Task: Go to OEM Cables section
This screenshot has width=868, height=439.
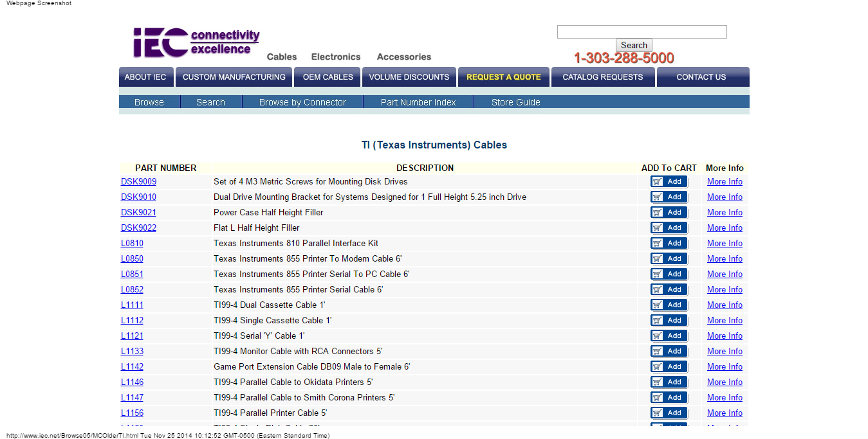Action: point(328,76)
